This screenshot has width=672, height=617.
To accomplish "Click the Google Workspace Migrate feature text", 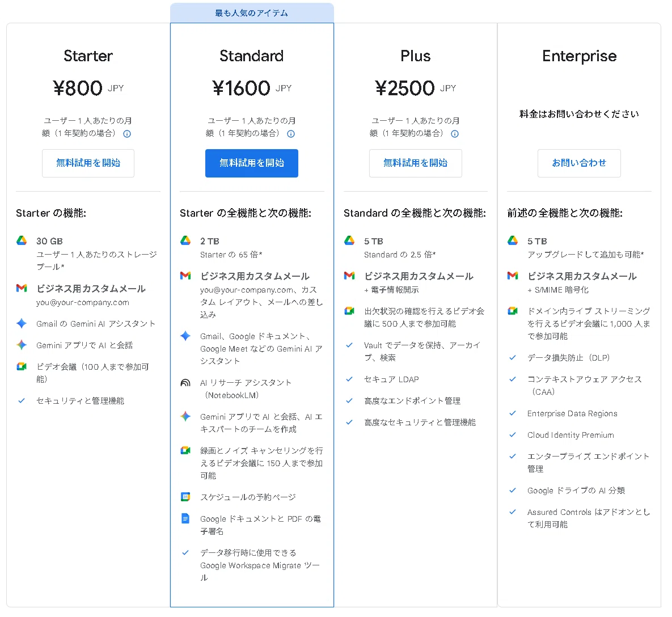I will pos(260,565).
